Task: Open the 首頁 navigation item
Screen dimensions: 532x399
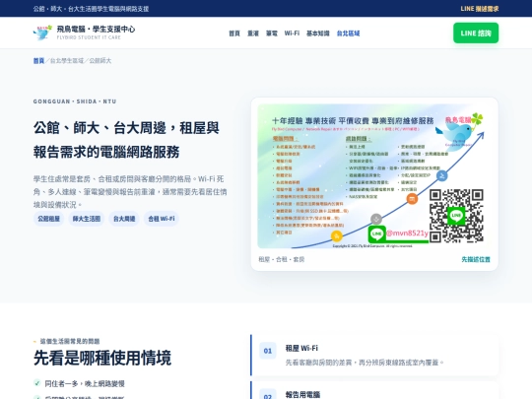Action: click(x=234, y=33)
